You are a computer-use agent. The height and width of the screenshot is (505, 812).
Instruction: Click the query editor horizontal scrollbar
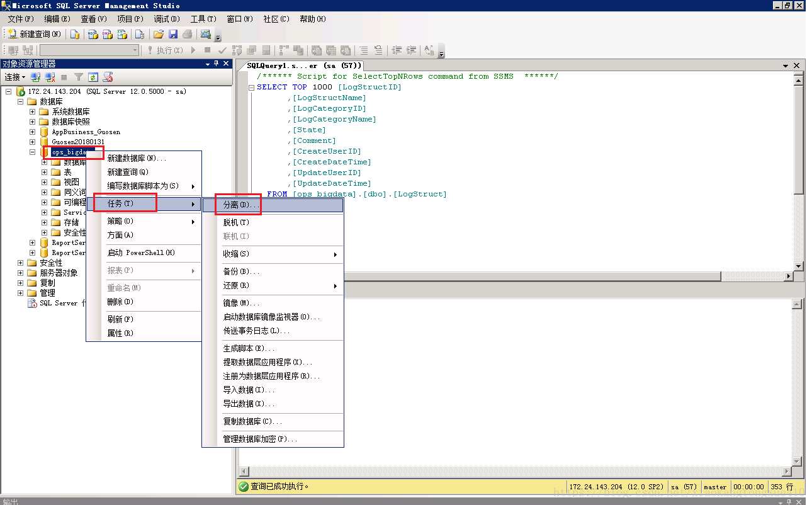[514, 276]
